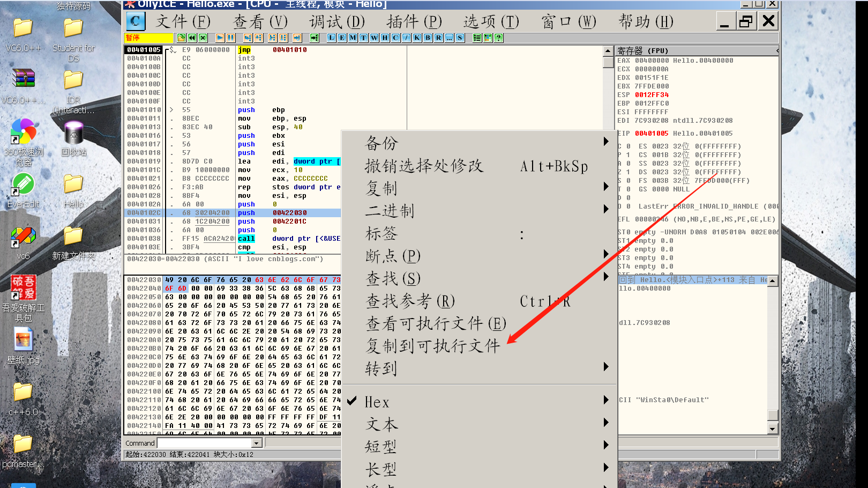Viewport: 868px width, 488px height.
Task: Open the 调试(D) menu
Action: (337, 21)
